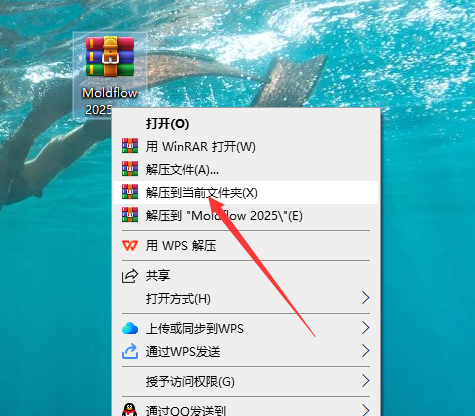The height and width of the screenshot is (416, 475).
Task: Select 共享 from the context menu
Action: tap(246, 276)
